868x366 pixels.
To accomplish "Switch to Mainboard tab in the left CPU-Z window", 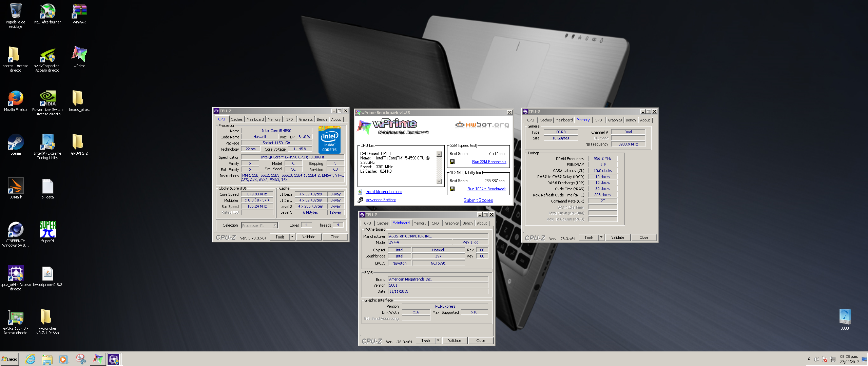I will pyautogui.click(x=255, y=119).
